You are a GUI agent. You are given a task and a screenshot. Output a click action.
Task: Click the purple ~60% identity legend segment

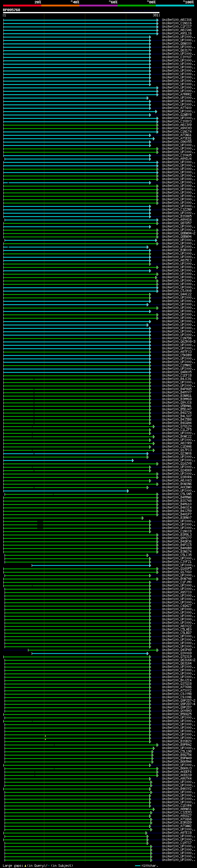[x=99, y=6]
